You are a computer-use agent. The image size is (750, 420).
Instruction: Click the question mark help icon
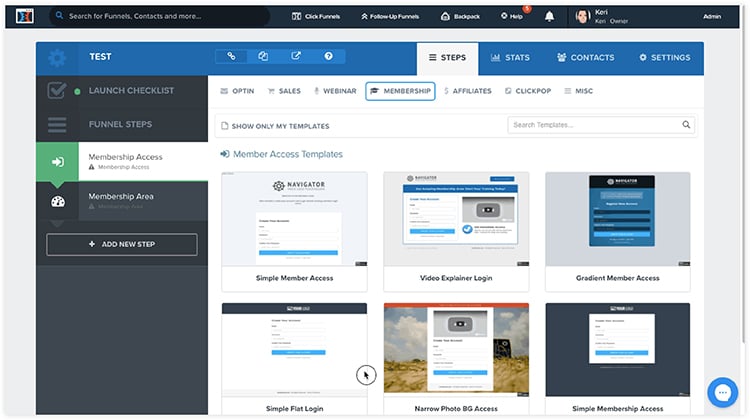point(328,57)
